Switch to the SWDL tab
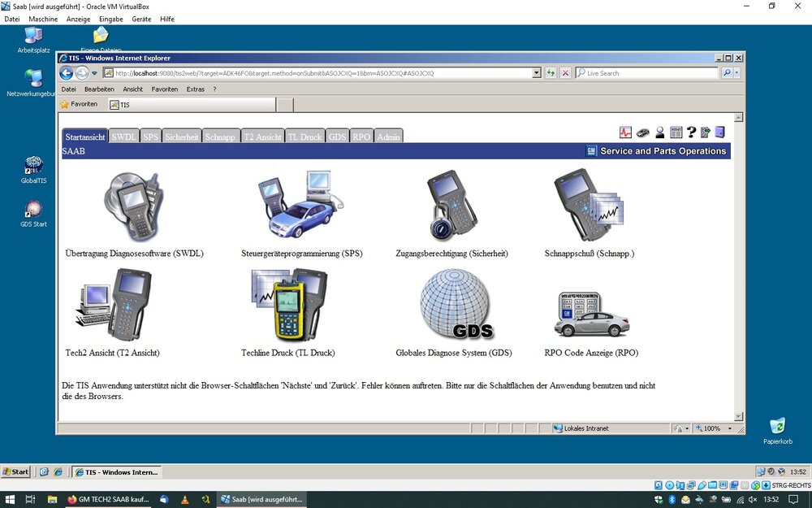This screenshot has height=508, width=812. [x=123, y=137]
